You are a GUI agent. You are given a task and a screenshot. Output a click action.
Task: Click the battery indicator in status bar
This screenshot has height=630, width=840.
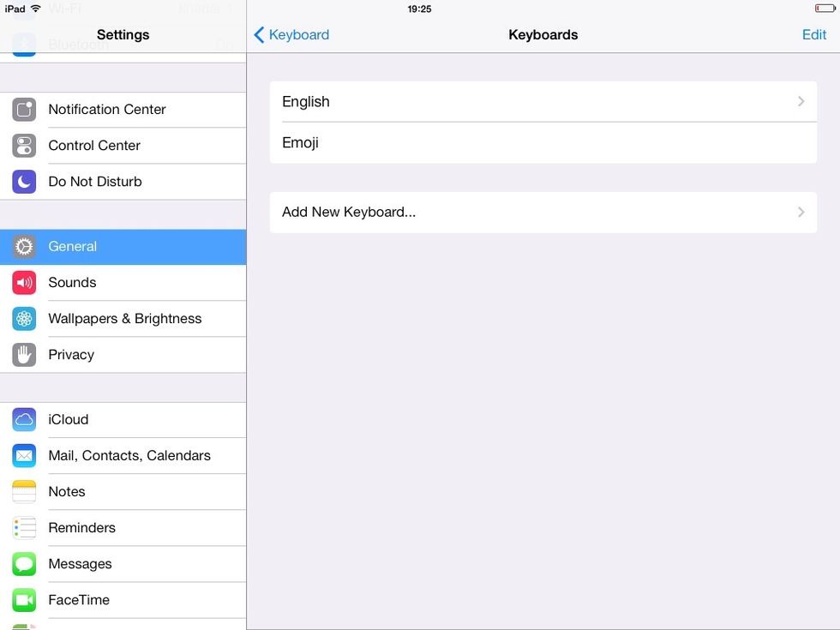(x=824, y=8)
